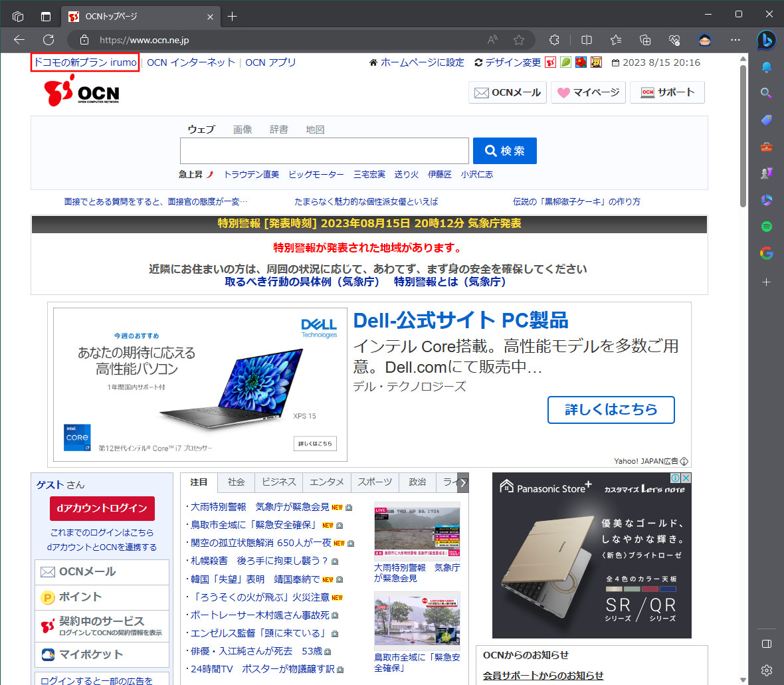Viewport: 784px width, 685px height.
Task: Open the sidebar Games chess icon
Action: click(766, 173)
